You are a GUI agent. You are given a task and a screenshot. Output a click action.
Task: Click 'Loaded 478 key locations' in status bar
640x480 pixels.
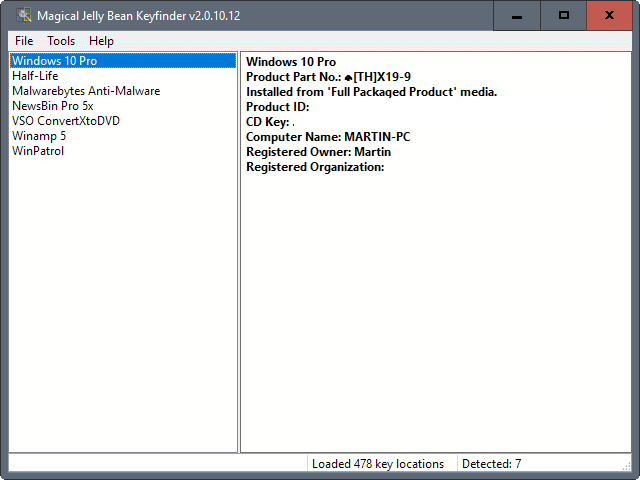click(x=378, y=464)
